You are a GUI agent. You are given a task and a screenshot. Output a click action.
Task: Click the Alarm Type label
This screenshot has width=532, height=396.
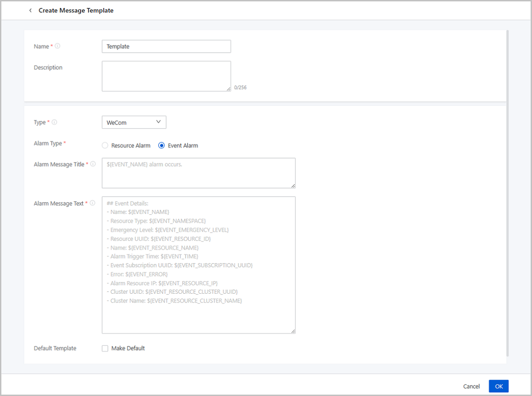(x=48, y=143)
